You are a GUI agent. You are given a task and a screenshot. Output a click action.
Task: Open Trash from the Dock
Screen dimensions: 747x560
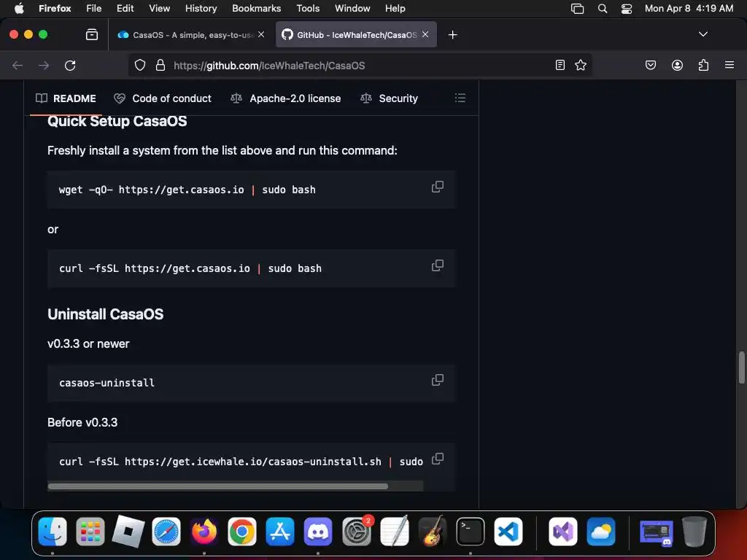694,532
